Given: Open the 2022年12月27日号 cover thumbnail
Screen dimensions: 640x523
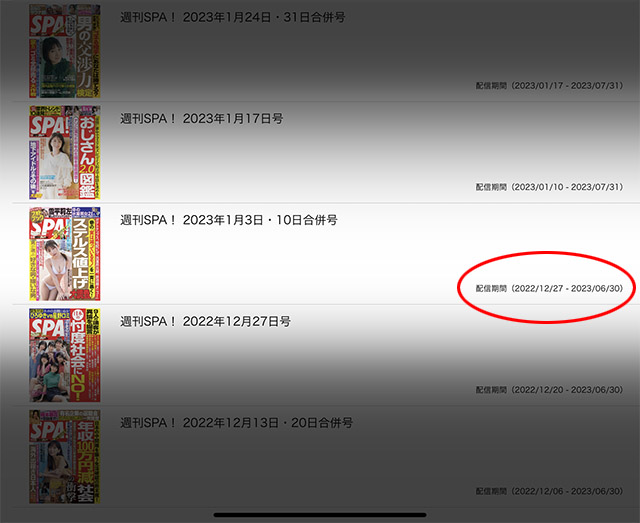Looking at the screenshot, I should pos(64,355).
